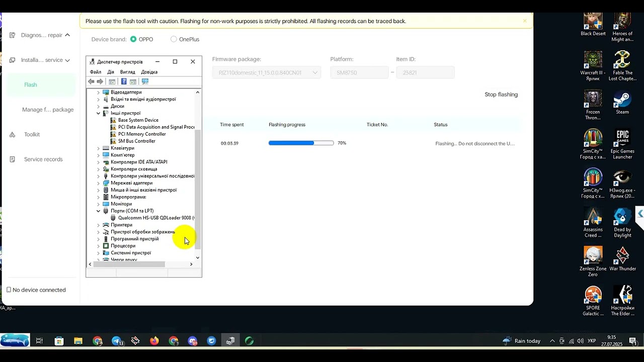This screenshot has height=362, width=644.
Task: Open Discord from the taskbar
Action: 192,341
